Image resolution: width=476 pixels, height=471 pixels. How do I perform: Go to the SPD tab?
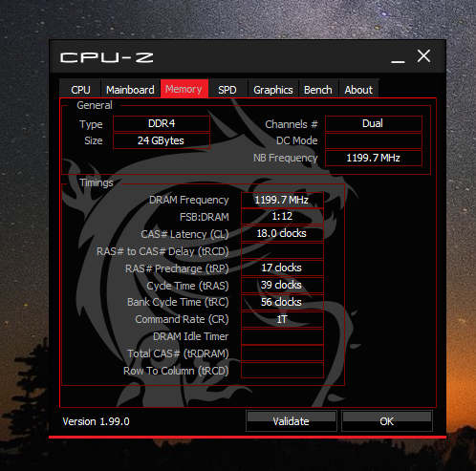coord(227,90)
